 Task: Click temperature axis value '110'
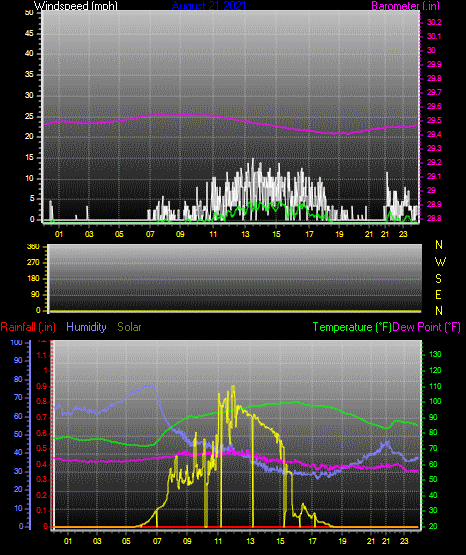click(x=435, y=386)
